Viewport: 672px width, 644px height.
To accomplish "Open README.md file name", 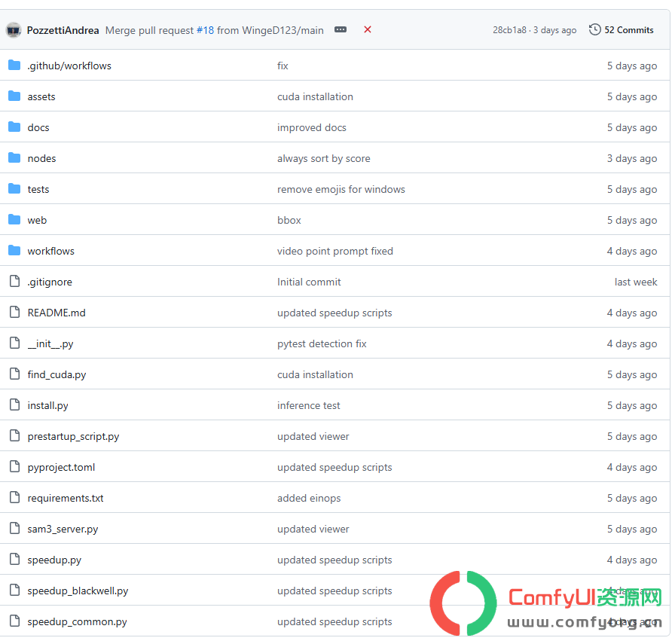I will [57, 313].
